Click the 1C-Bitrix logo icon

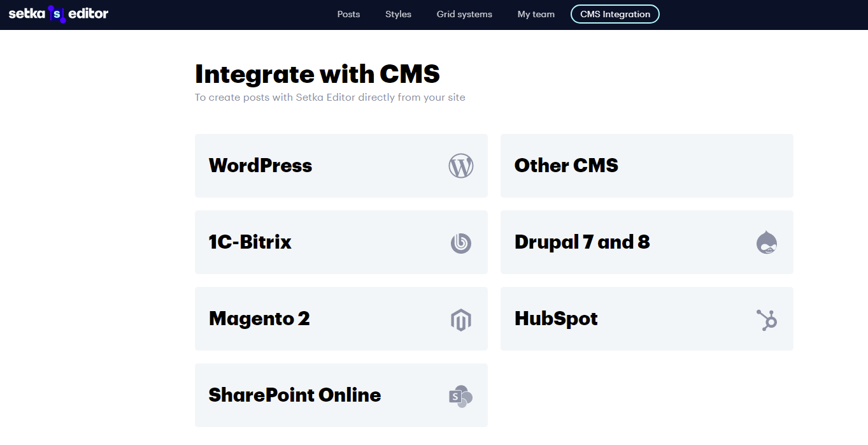click(461, 243)
